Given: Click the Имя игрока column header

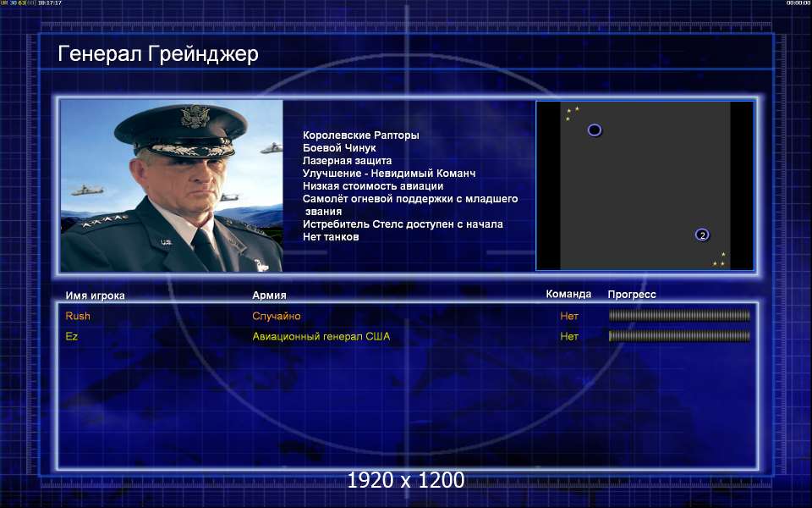Looking at the screenshot, I should pyautogui.click(x=95, y=295).
